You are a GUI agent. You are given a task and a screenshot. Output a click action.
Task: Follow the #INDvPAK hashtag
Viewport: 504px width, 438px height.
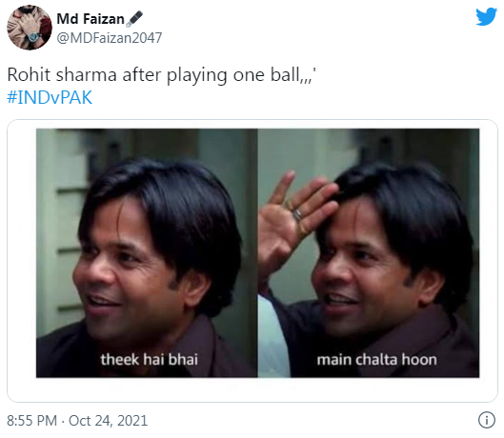(50, 97)
